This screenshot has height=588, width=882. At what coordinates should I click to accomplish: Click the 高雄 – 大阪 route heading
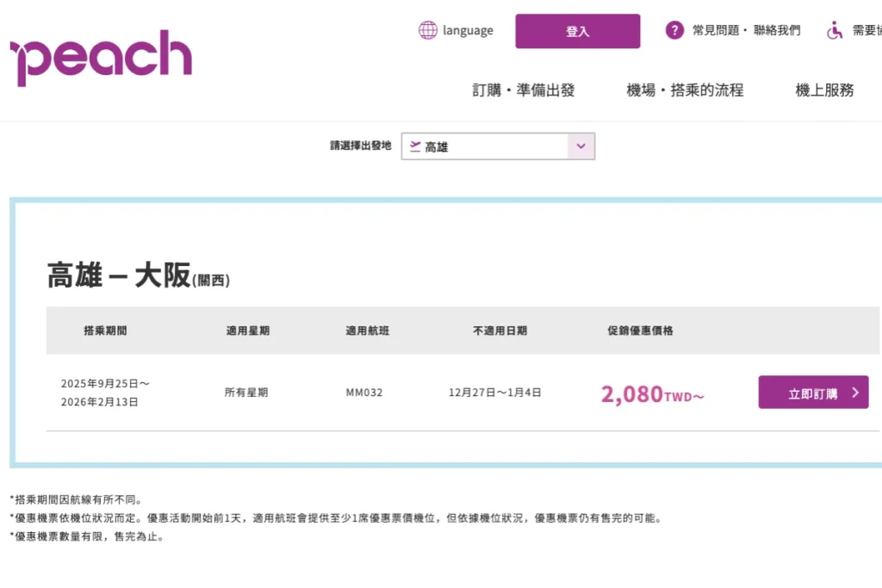(x=139, y=275)
